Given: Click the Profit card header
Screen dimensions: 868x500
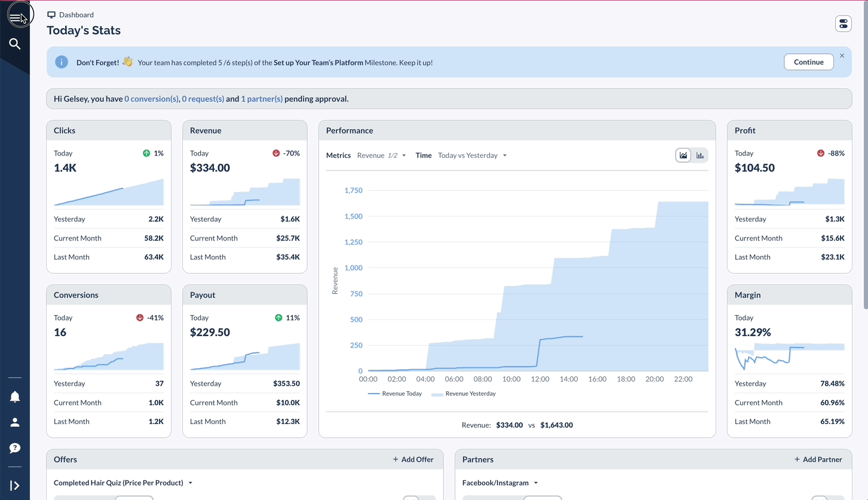Looking at the screenshot, I should point(790,130).
